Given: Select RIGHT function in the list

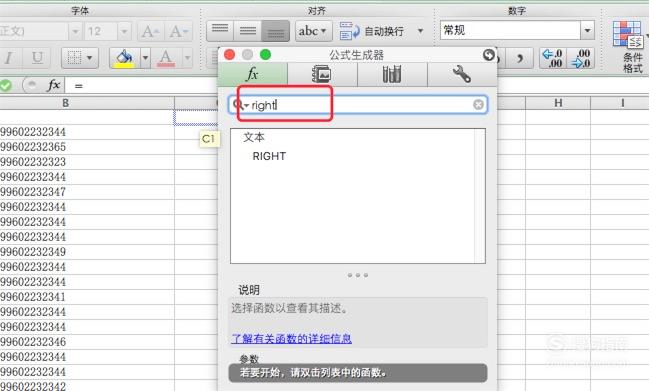Looking at the screenshot, I should [269, 156].
